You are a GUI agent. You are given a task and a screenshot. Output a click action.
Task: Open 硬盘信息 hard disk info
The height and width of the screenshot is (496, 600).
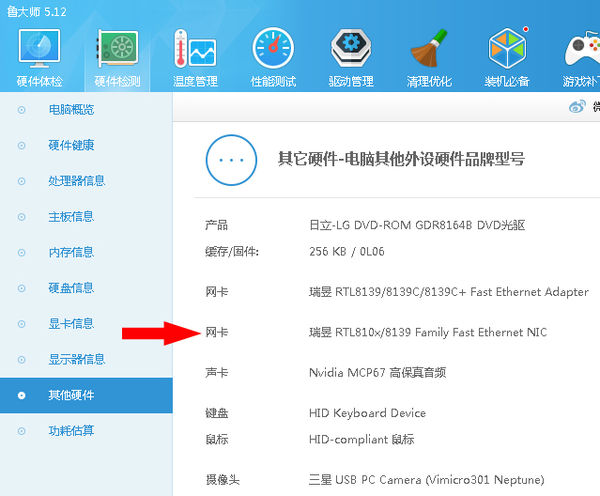71,288
